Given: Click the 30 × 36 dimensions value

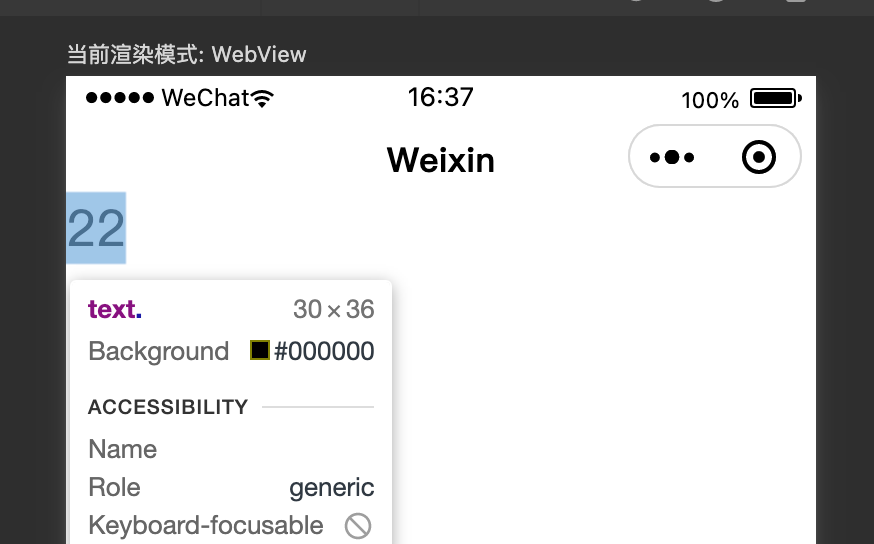Looking at the screenshot, I should (333, 309).
